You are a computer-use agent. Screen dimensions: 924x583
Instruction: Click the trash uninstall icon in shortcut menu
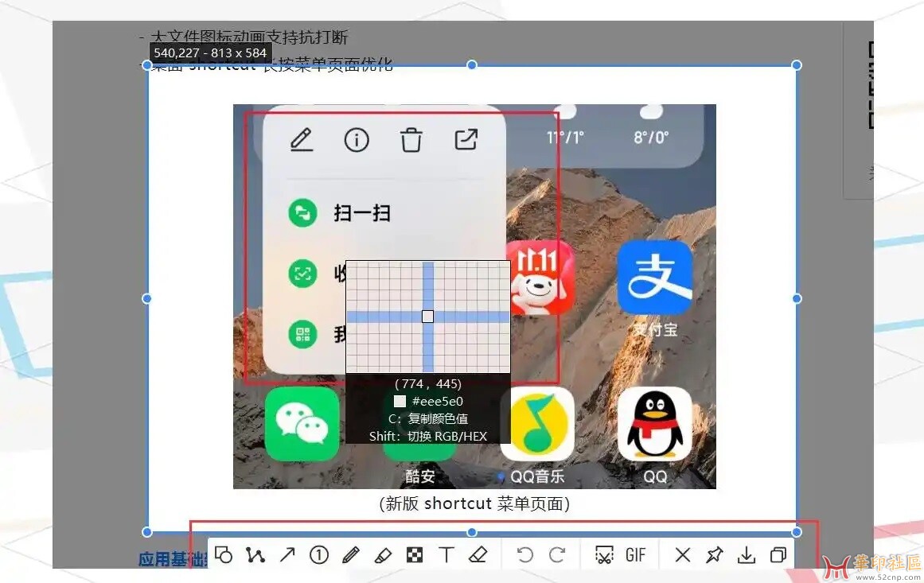tap(411, 140)
